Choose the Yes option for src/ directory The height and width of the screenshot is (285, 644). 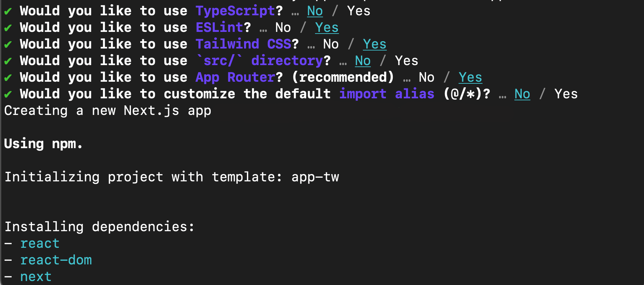point(406,61)
